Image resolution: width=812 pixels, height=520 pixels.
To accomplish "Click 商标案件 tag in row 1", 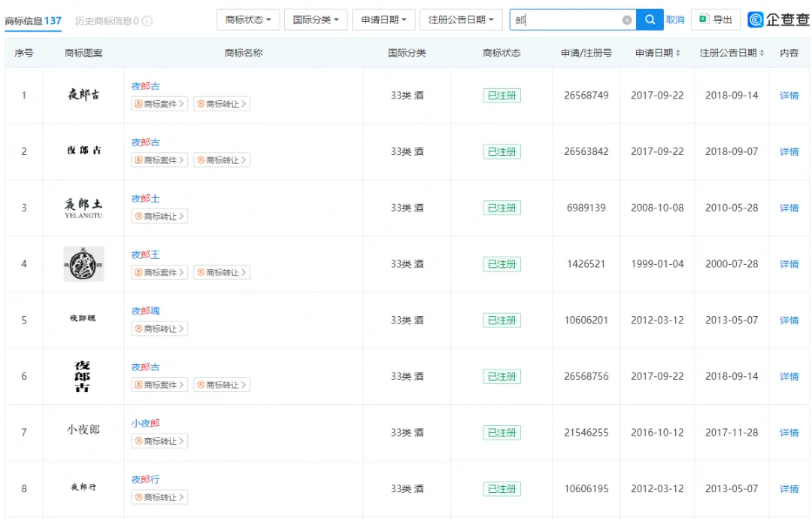I will [x=159, y=104].
